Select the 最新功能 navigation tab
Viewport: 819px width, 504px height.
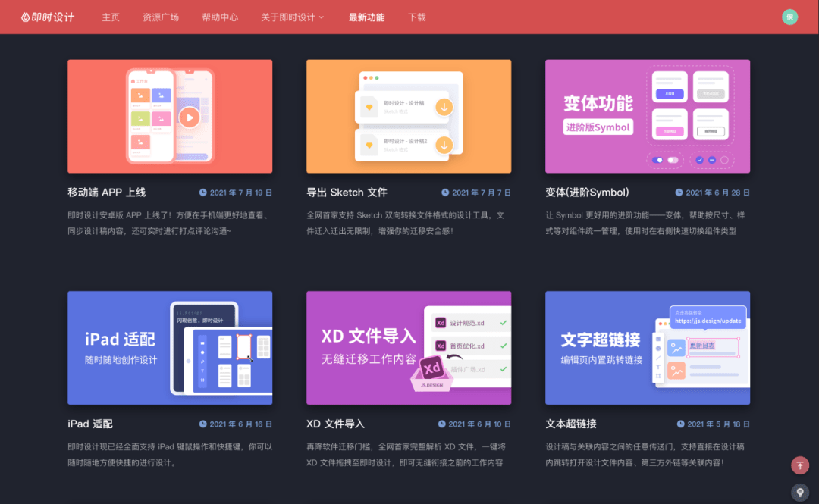367,17
